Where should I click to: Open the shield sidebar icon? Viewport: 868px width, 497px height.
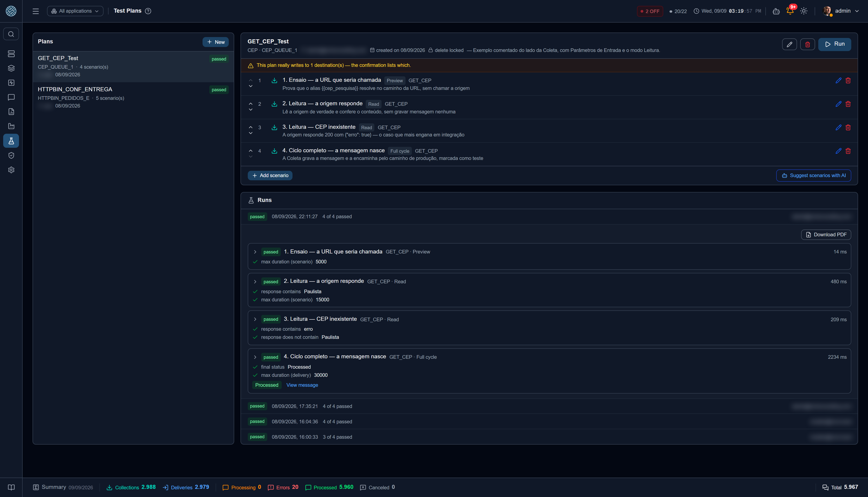click(x=11, y=155)
